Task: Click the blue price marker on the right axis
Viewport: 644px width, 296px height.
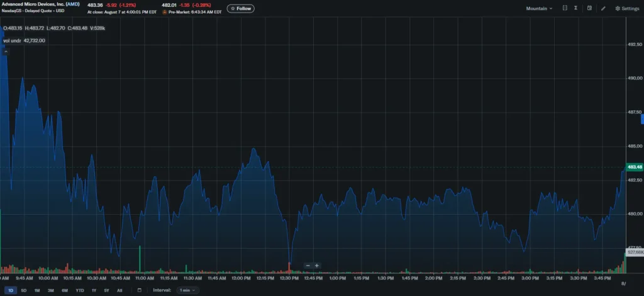Action: (x=642, y=119)
